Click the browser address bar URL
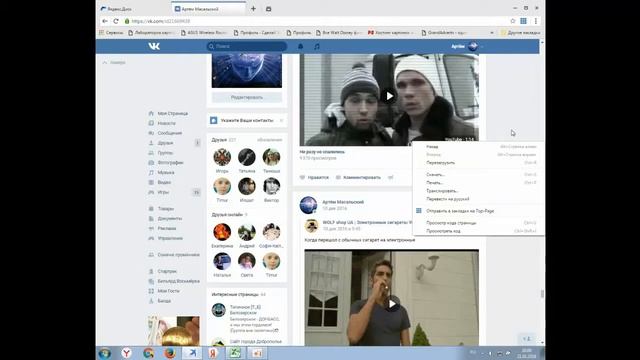The width and height of the screenshot is (640, 360). 161,21
